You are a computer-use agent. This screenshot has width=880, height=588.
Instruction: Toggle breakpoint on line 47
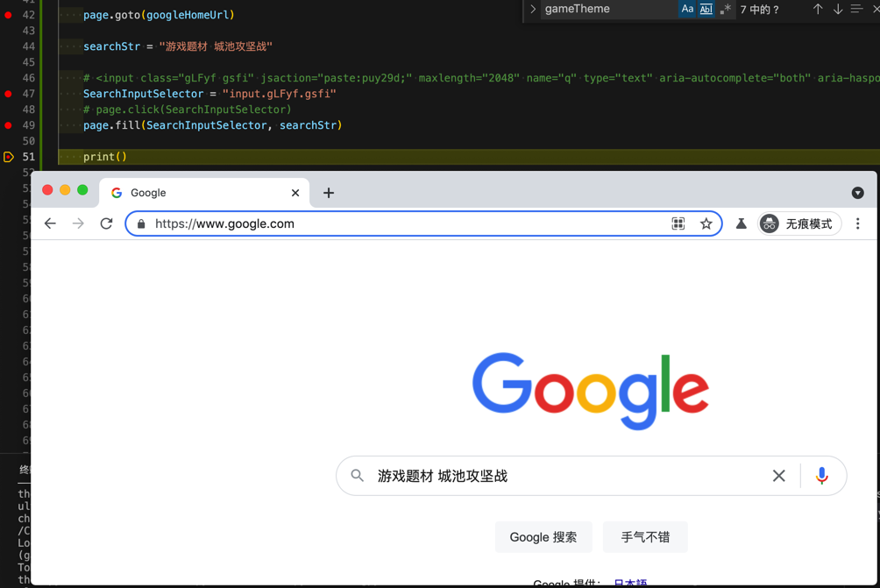(8, 94)
